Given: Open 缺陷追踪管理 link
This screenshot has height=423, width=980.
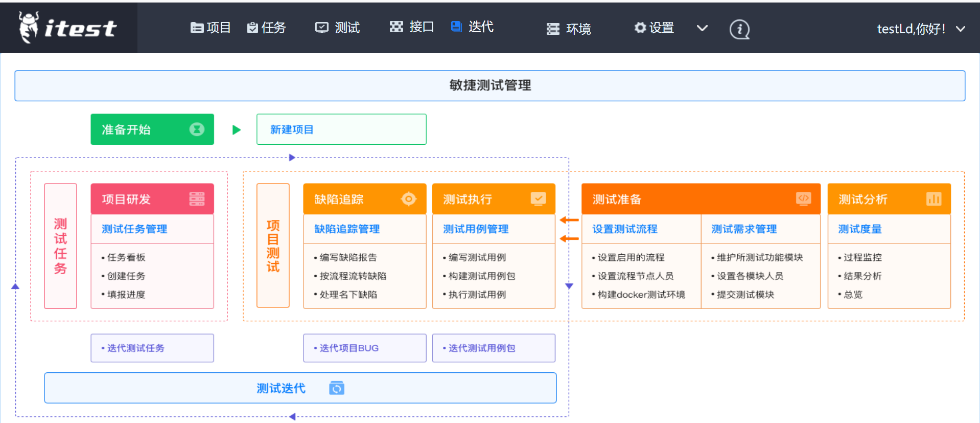Looking at the screenshot, I should pyautogui.click(x=347, y=229).
